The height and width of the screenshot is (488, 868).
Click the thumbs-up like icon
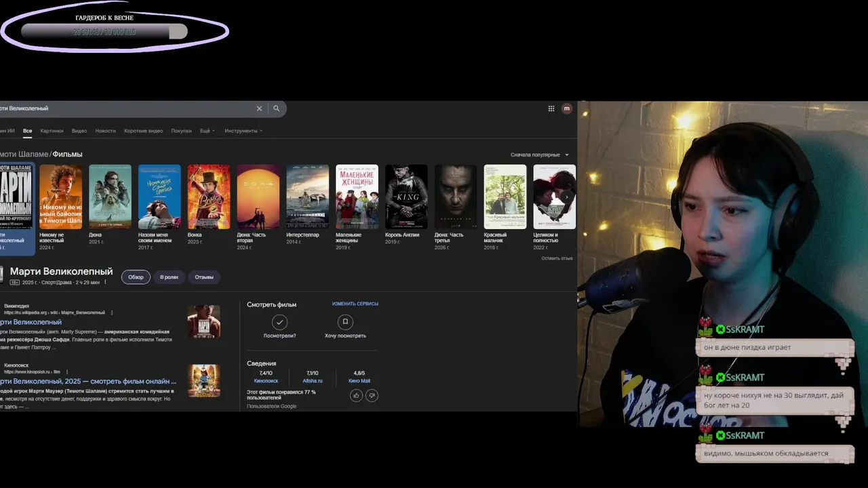click(356, 395)
